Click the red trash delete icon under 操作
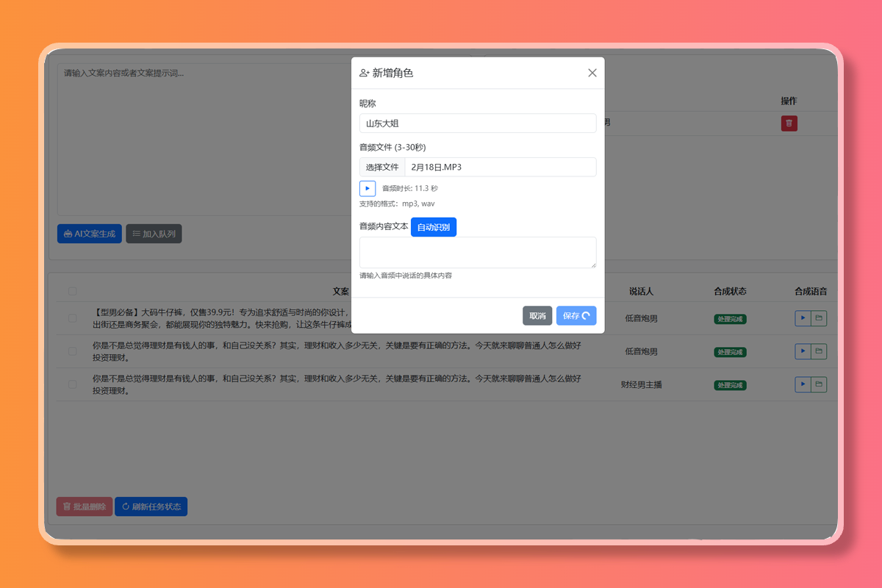The width and height of the screenshot is (882, 588). pos(789,123)
